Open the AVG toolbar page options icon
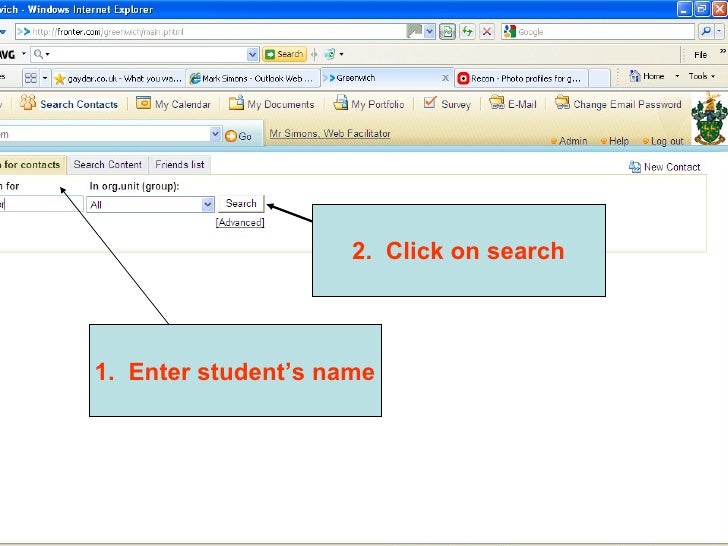This screenshot has width=728, height=546. pyautogui.click(x=330, y=54)
